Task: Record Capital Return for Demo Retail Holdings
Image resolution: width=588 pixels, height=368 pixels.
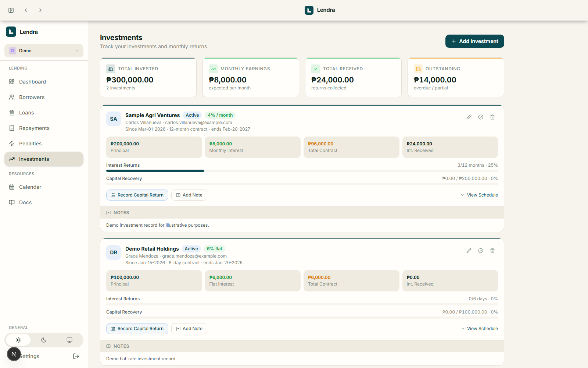Action: pos(137,329)
